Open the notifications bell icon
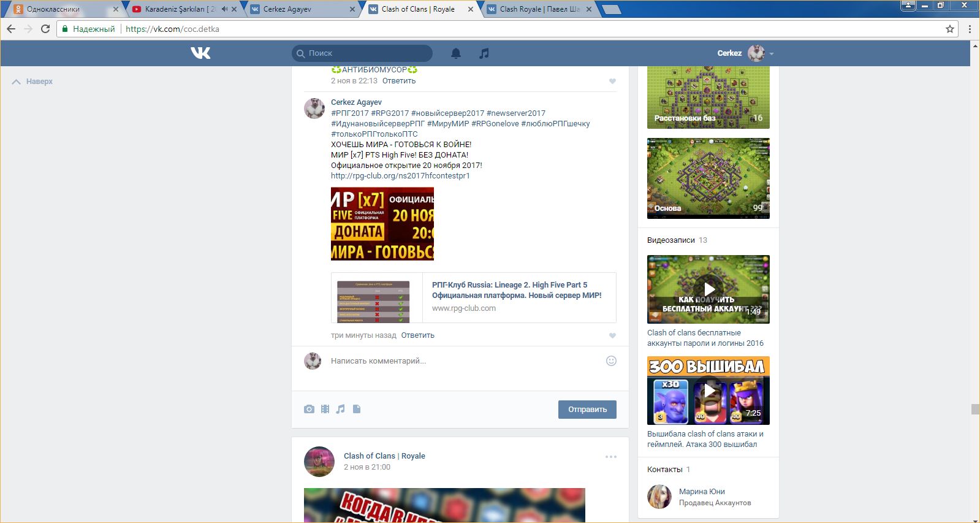This screenshot has height=523, width=980. (x=456, y=53)
